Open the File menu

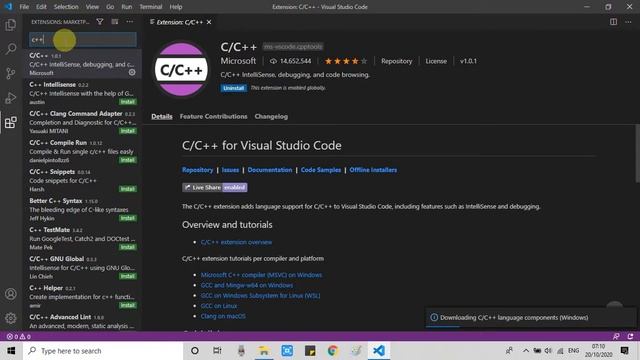[24, 7]
